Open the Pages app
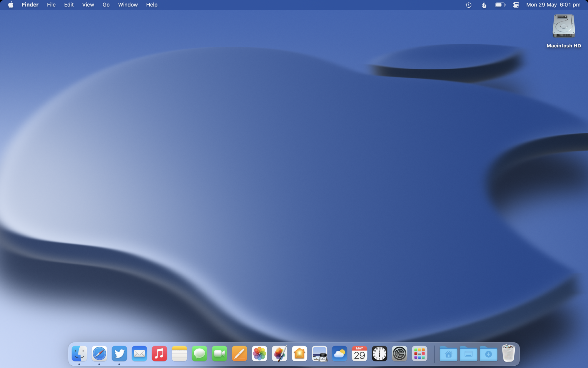Viewport: 588px width, 368px height. [x=239, y=354]
